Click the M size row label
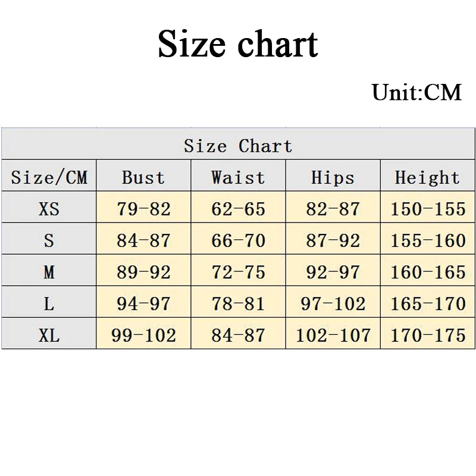 pos(49,272)
